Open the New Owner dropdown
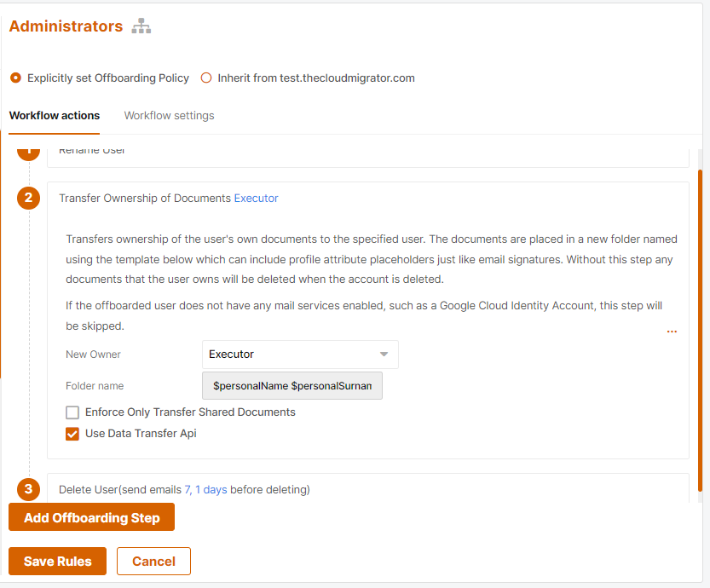Image resolution: width=710 pixels, height=588 pixels. 300,355
